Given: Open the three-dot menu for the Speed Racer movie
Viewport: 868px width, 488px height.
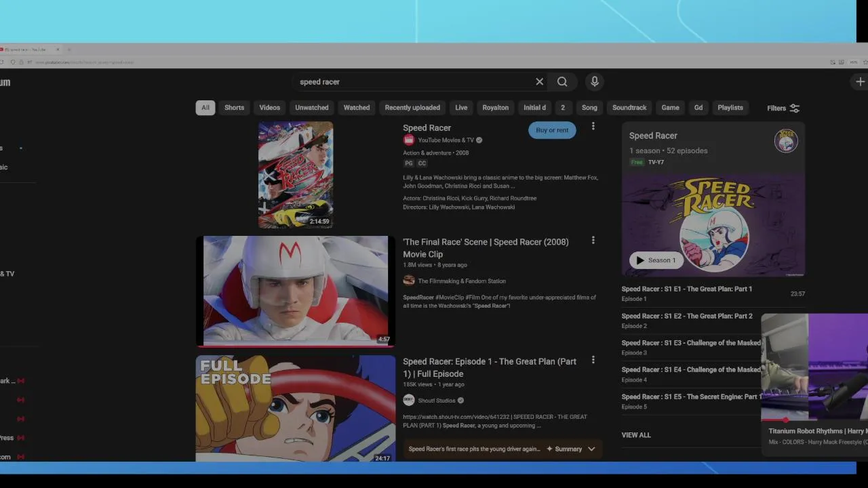Looking at the screenshot, I should 593,127.
